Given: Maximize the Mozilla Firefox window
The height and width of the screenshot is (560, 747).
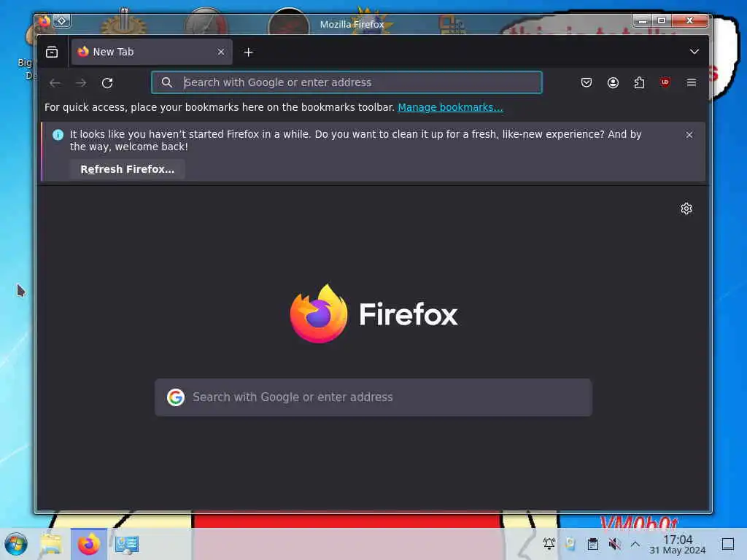Looking at the screenshot, I should tap(661, 20).
